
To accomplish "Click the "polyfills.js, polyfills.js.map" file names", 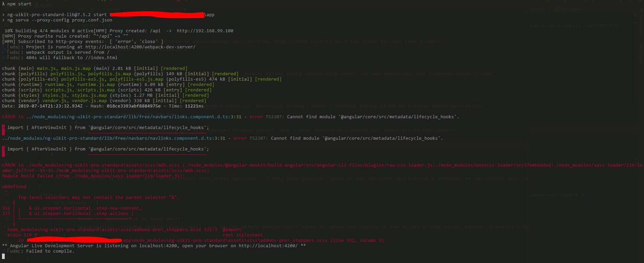I will pos(90,74).
